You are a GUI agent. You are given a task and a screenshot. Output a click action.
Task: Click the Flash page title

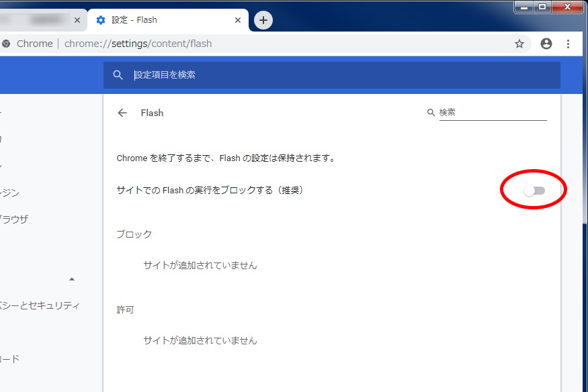(x=152, y=113)
